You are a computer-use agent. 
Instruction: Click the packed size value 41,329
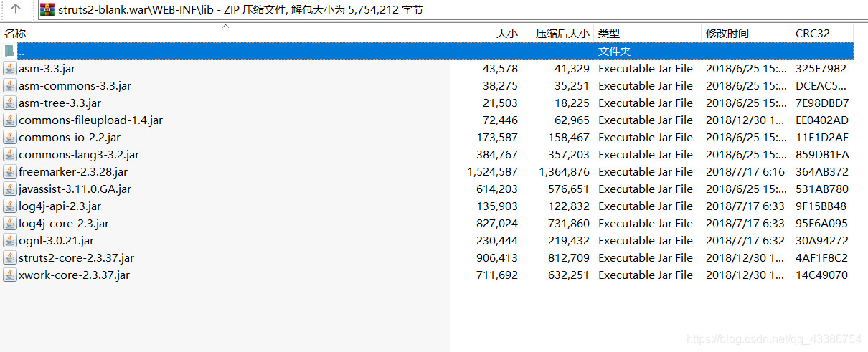click(572, 69)
